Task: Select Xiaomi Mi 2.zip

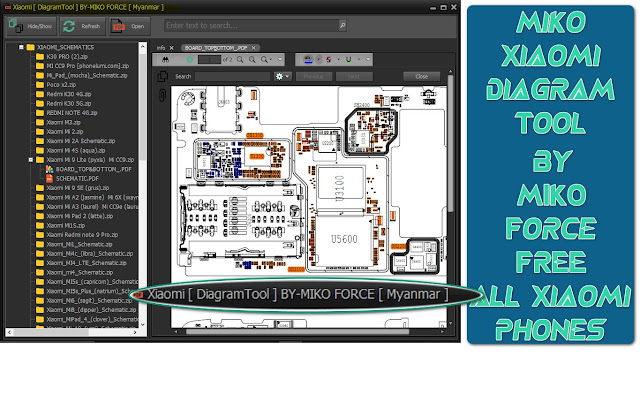Action: (64, 132)
